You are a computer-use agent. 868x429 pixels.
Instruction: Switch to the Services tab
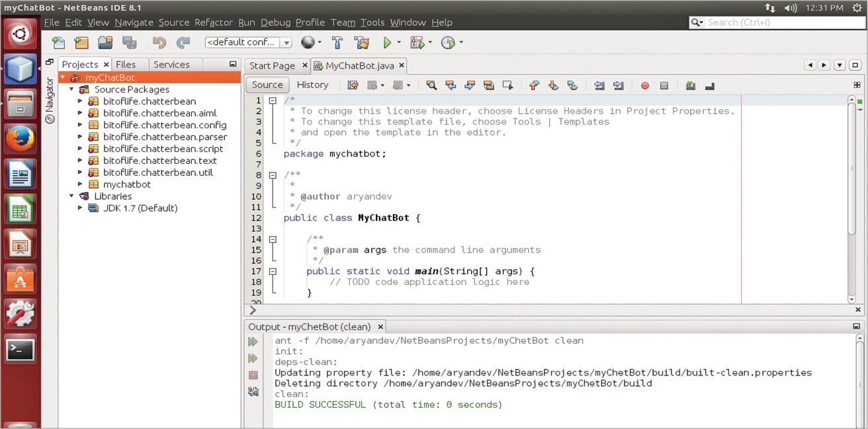pos(171,64)
